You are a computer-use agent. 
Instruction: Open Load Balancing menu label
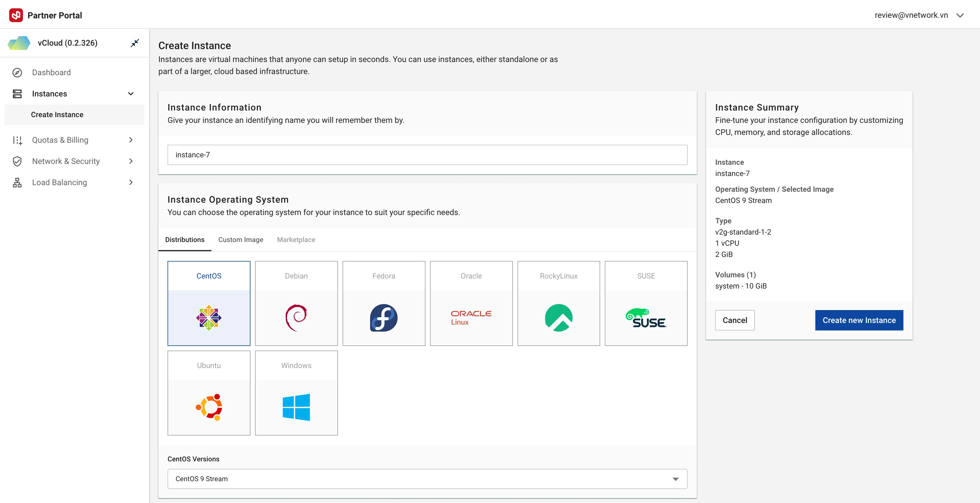click(x=59, y=182)
